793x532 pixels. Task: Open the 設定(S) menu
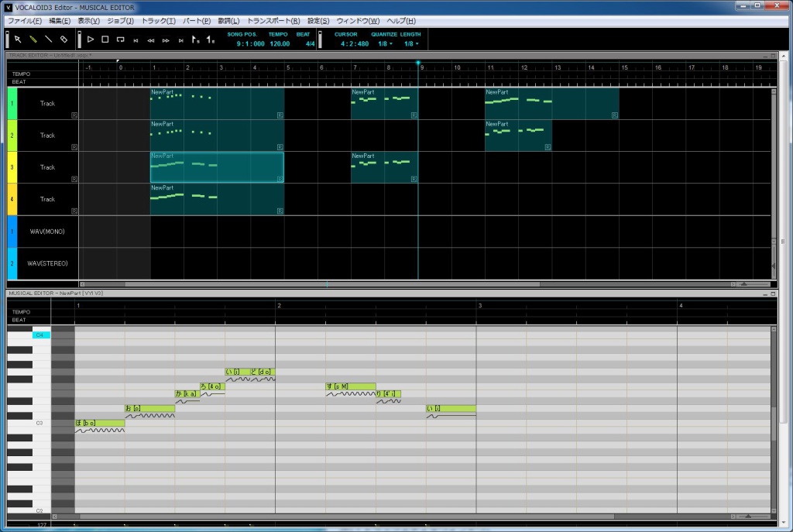click(x=318, y=21)
